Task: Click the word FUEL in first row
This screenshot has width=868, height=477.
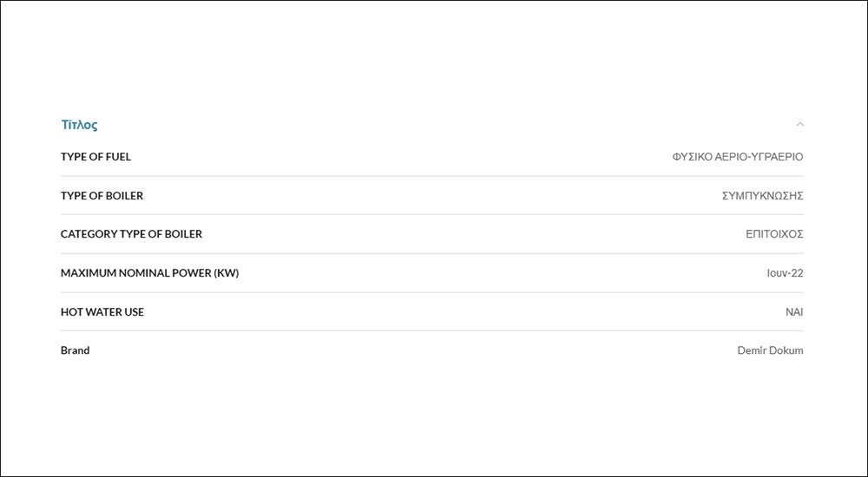Action: [x=118, y=157]
